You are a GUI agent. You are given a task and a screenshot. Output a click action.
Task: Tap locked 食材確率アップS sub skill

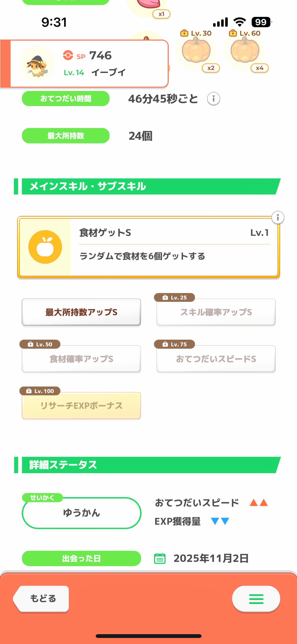click(x=81, y=359)
